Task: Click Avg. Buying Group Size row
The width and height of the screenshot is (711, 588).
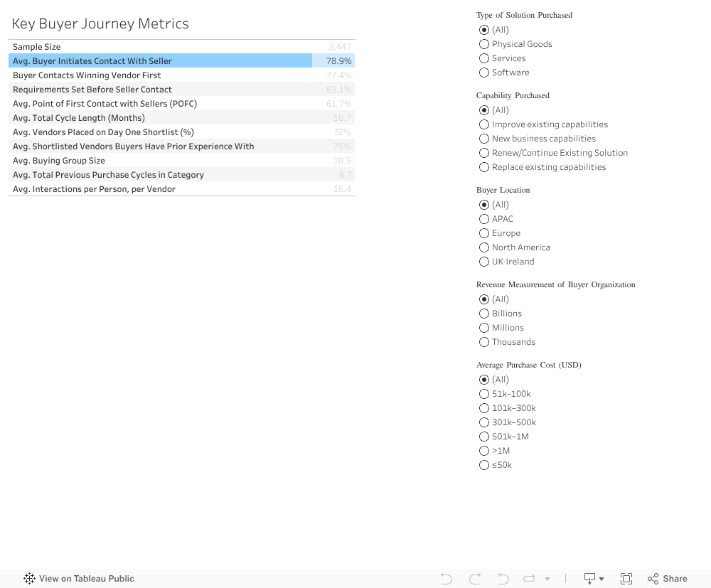Action: (160, 161)
